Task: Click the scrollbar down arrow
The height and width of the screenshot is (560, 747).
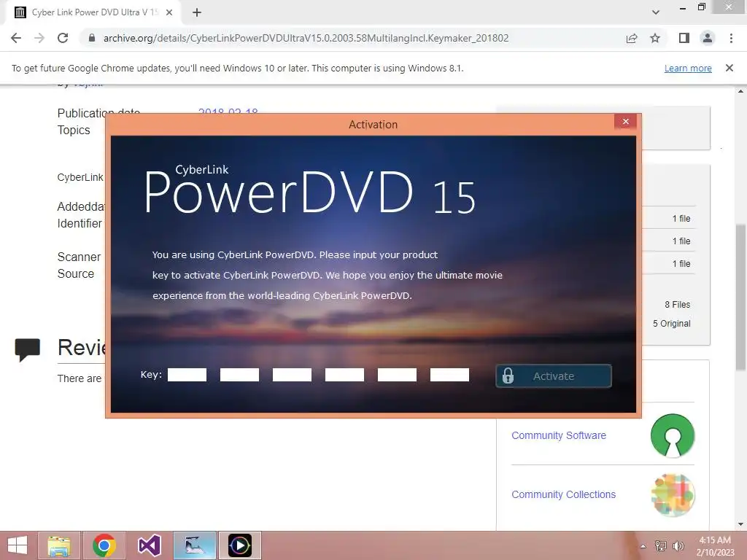Action: pyautogui.click(x=740, y=524)
